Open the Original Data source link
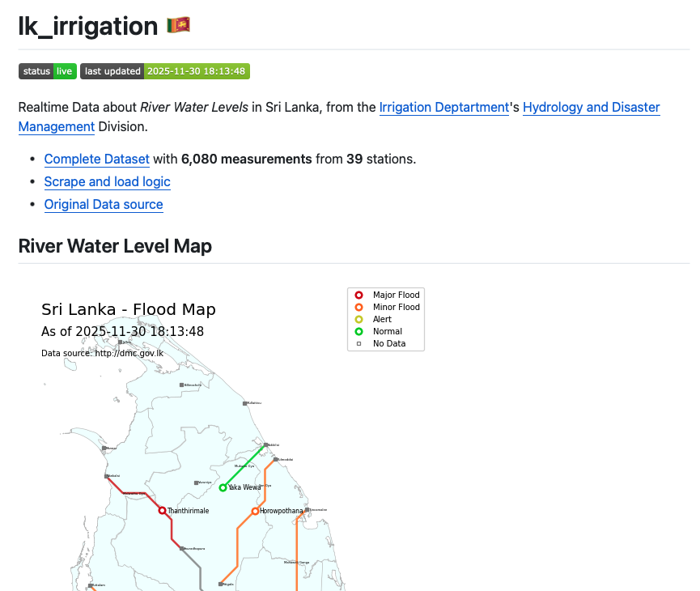700x591 pixels. coord(104,205)
